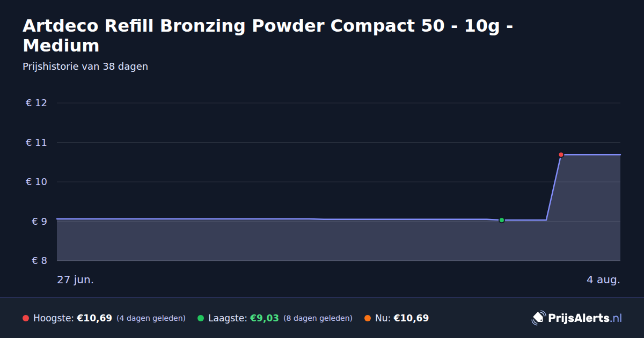Open the PrijsAlerts.nl brand link

[x=577, y=318]
